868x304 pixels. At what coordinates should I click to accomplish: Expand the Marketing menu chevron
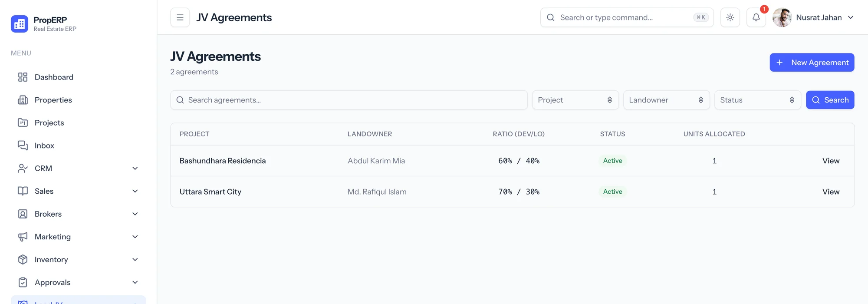point(135,237)
